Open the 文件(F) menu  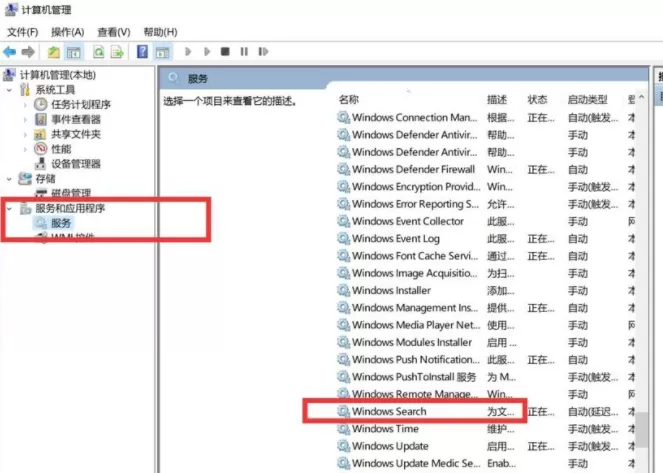click(x=22, y=32)
